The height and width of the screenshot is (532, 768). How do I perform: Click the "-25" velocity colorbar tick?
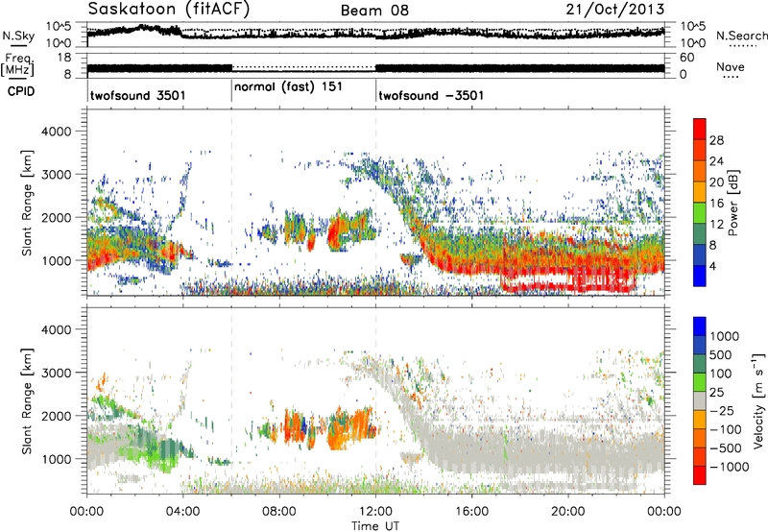pyautogui.click(x=722, y=411)
